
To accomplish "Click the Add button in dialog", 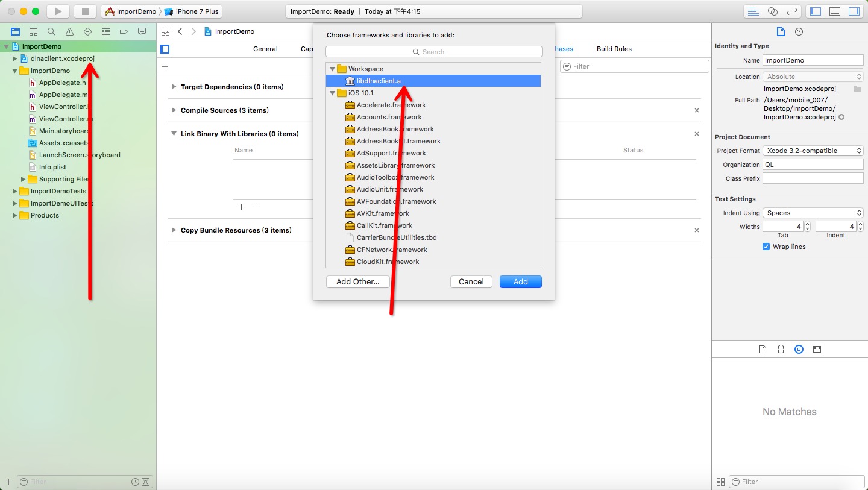I will click(x=521, y=281).
